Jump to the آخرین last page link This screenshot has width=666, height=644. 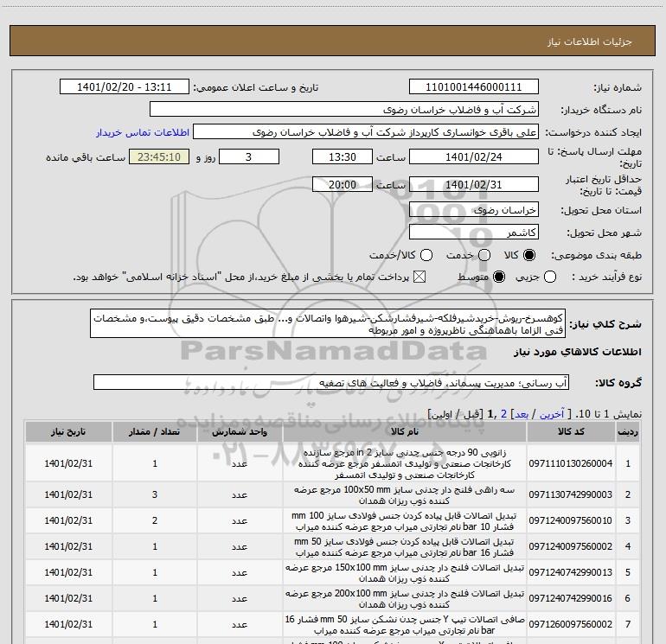[551, 414]
